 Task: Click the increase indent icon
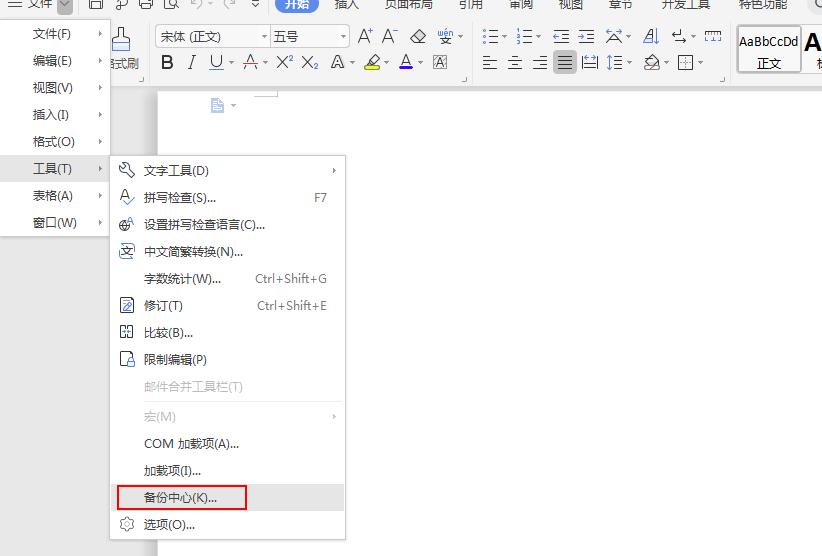pyautogui.click(x=586, y=36)
